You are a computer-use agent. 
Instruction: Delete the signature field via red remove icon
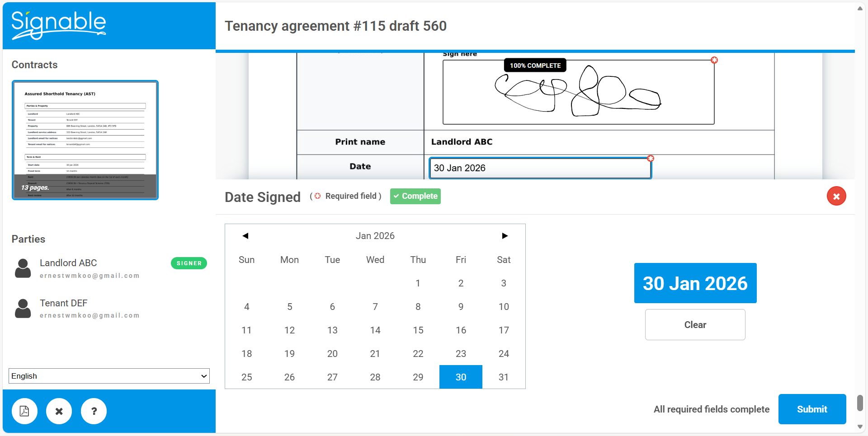[x=715, y=60]
